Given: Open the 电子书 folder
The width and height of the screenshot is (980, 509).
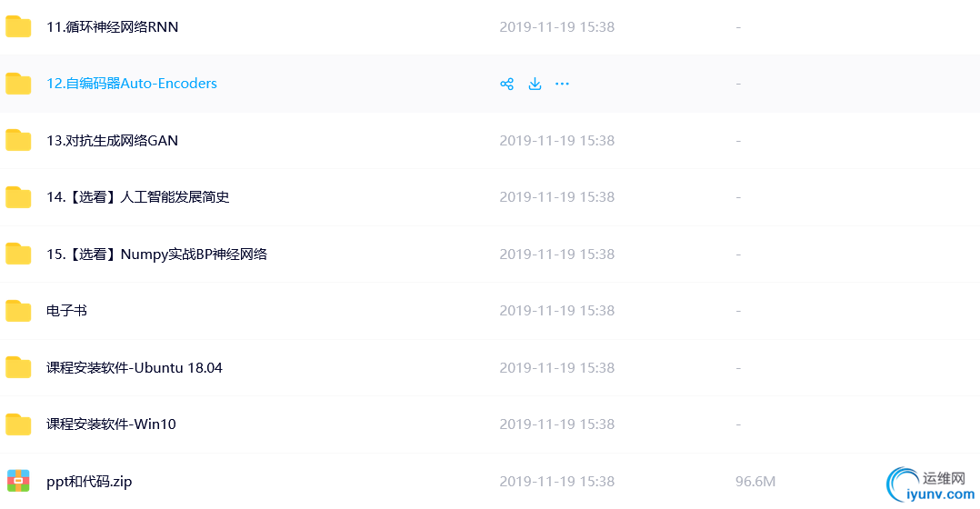Looking at the screenshot, I should click(67, 310).
